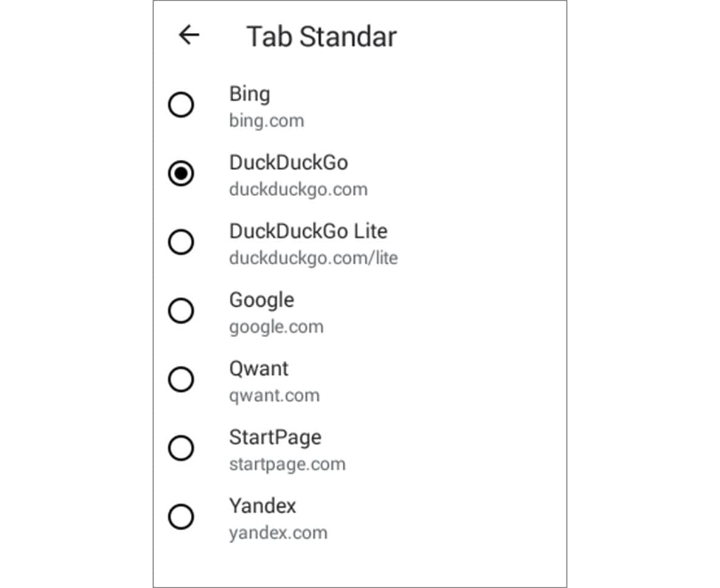The height and width of the screenshot is (588, 720).
Task: Tap the duckduckgo.com/lite URL text
Action: (313, 258)
